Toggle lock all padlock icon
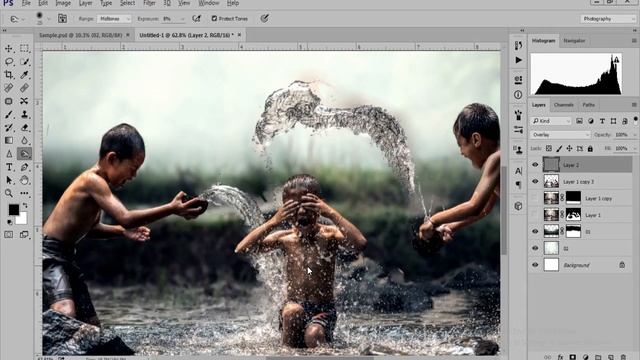Image resolution: width=640 pixels, height=360 pixels. (590, 149)
